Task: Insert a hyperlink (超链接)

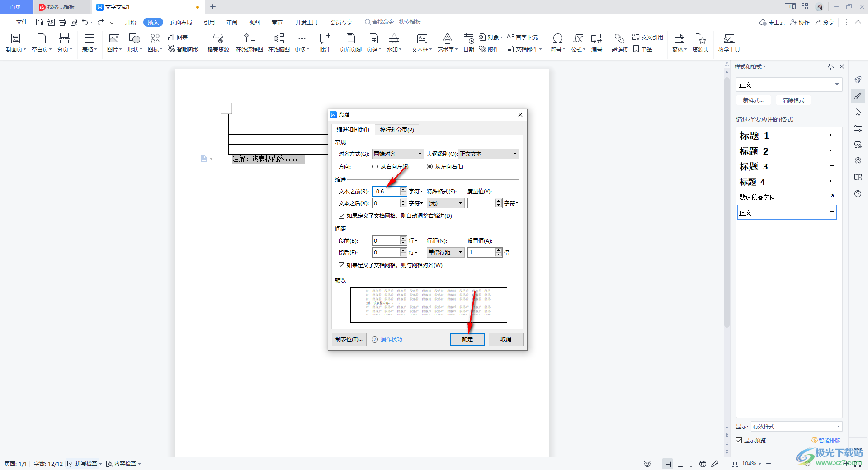Action: point(619,43)
